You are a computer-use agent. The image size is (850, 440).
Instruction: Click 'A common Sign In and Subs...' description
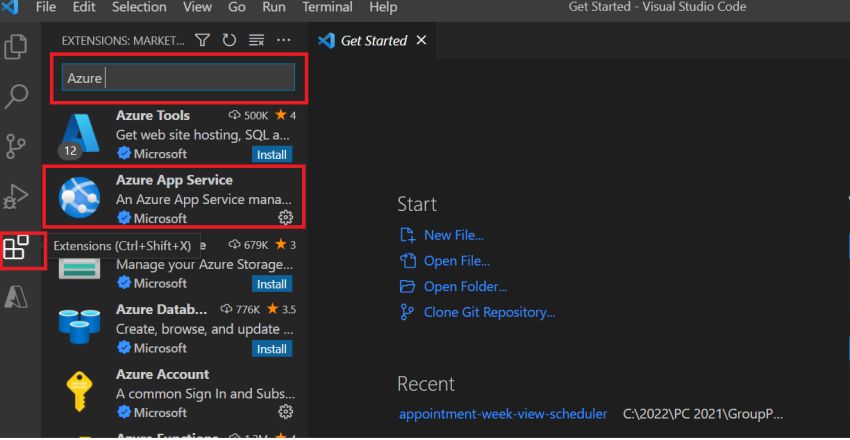tap(205, 394)
